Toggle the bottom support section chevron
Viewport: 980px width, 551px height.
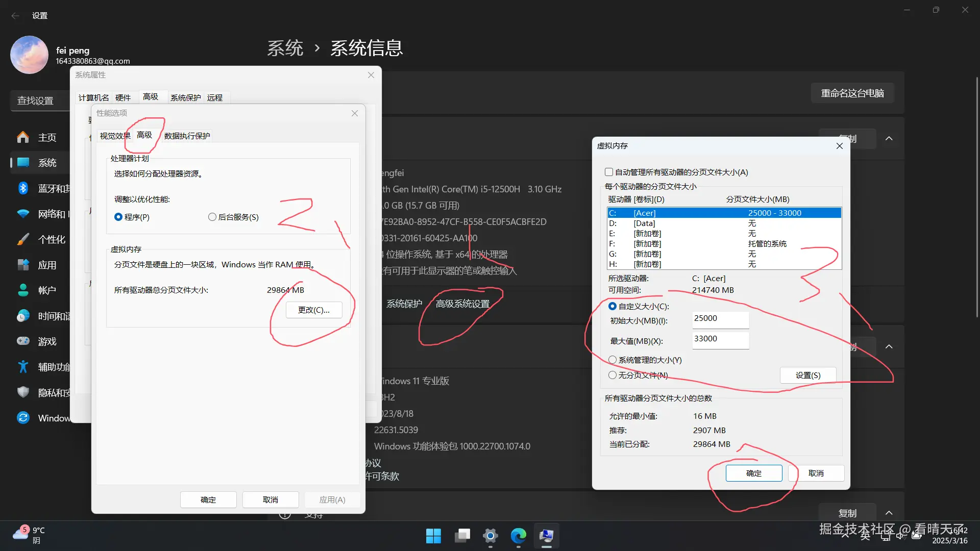(889, 513)
